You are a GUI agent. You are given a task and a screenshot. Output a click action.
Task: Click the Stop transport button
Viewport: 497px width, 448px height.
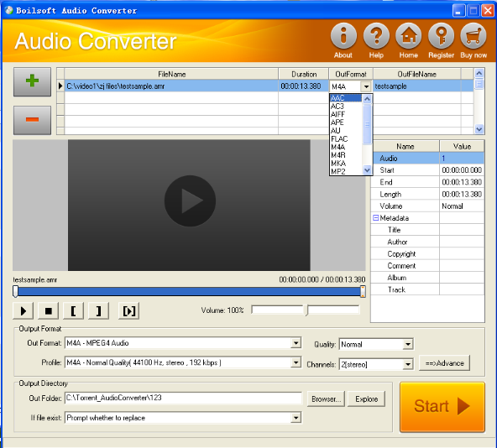click(x=48, y=310)
